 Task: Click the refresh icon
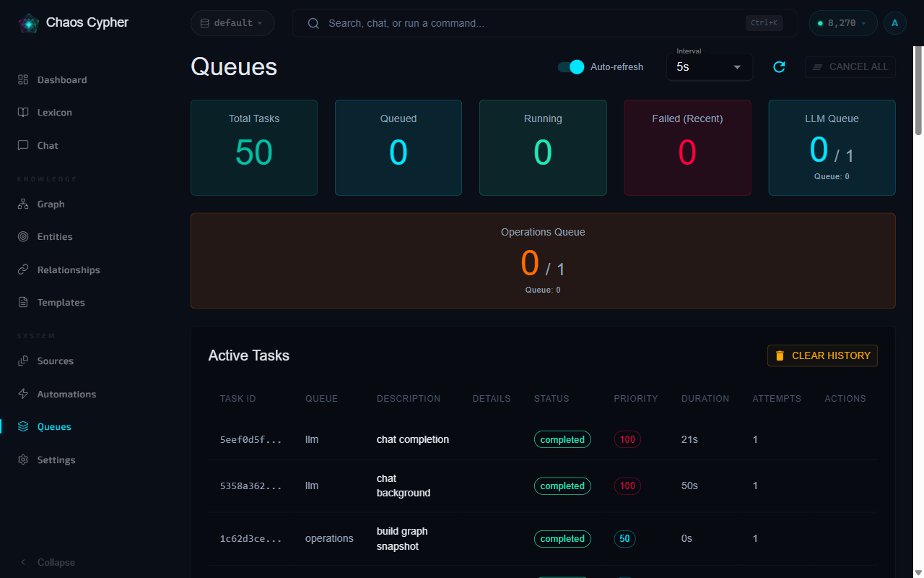tap(779, 67)
